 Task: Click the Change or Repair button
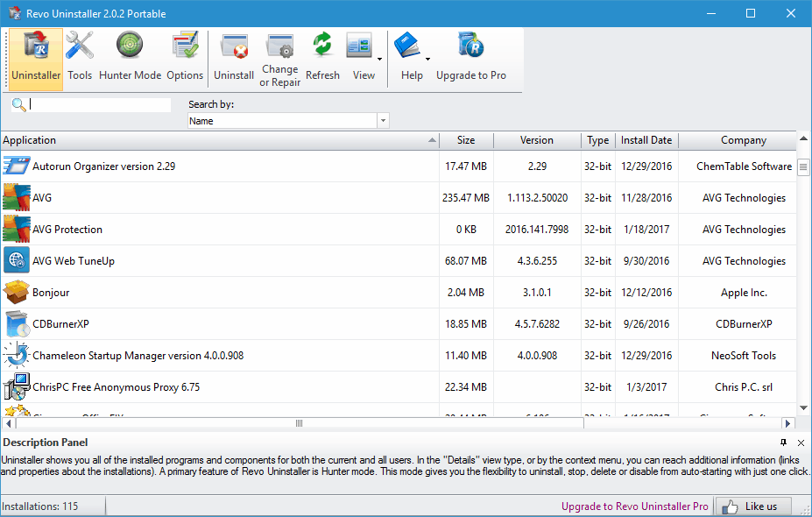tap(279, 59)
